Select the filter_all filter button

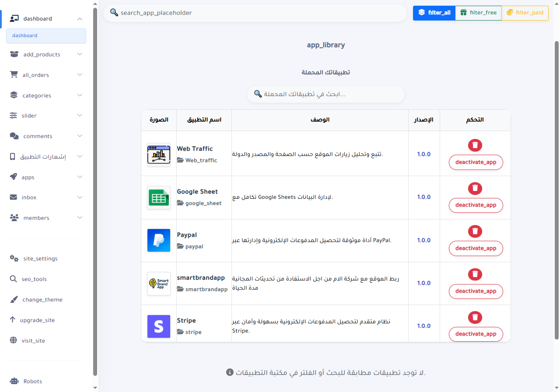tap(434, 13)
